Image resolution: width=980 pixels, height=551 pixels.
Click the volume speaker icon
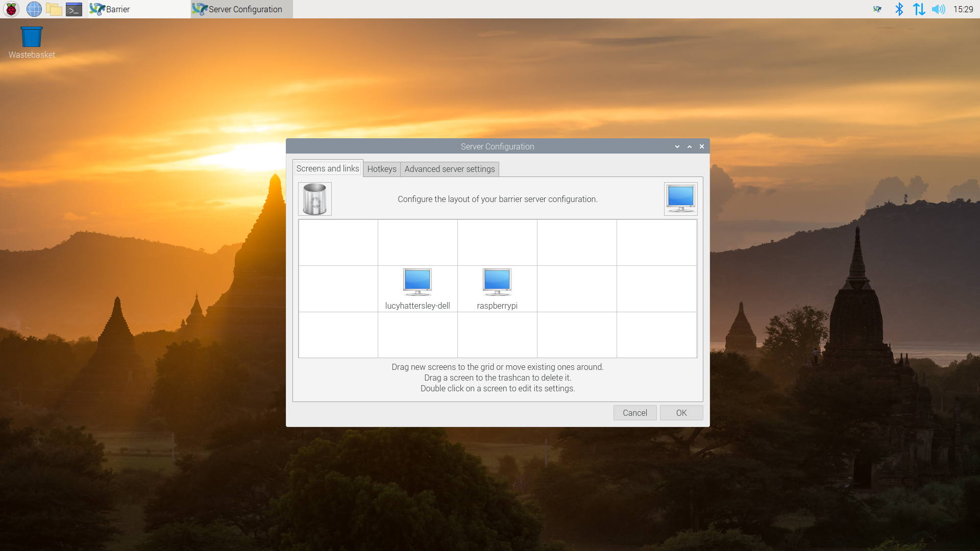point(938,9)
